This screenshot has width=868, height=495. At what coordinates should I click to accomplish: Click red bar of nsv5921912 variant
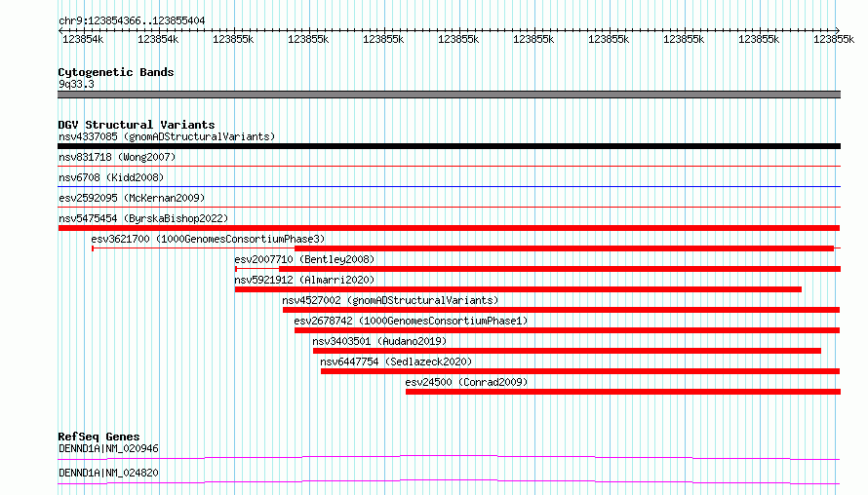click(518, 289)
